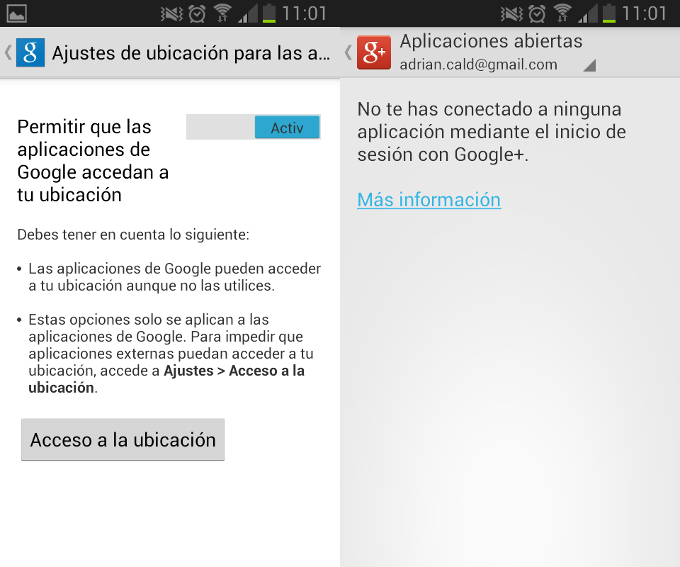
Task: Expand the adrian.cald@gmail.com account dropdown arrow
Action: point(589,65)
